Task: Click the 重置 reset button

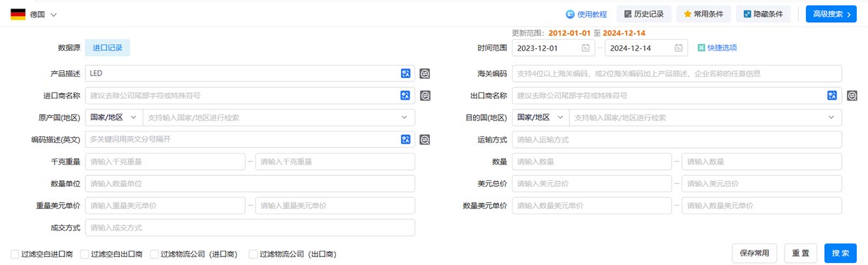Action: 801,253
